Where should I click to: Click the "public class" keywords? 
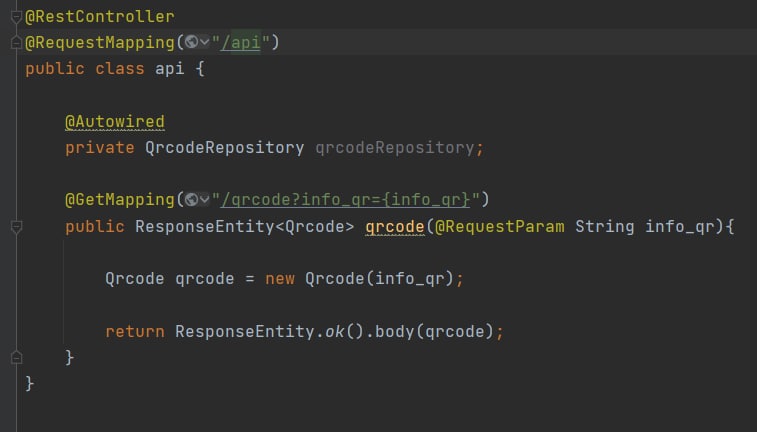85,69
